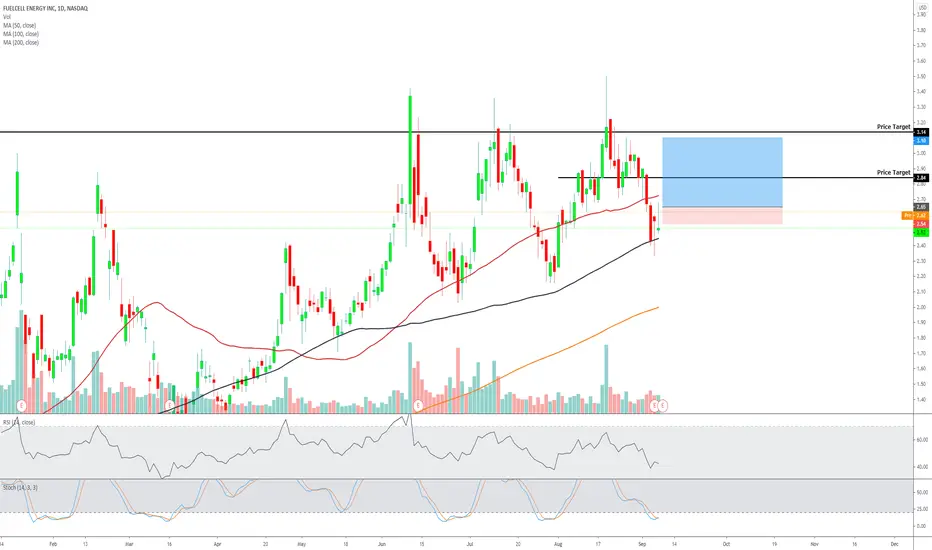Screen dimensions: 932x550
Task: Click the Dec label on time axis
Action: 894,544
